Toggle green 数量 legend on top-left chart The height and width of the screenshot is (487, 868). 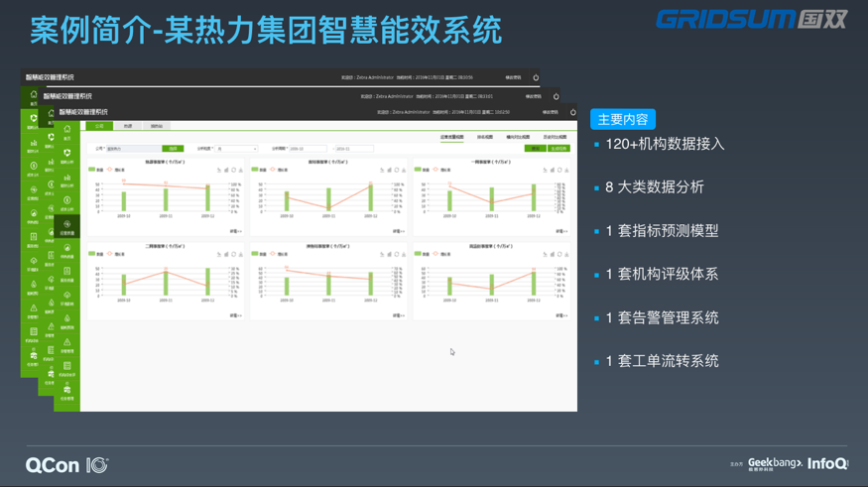[x=96, y=170]
